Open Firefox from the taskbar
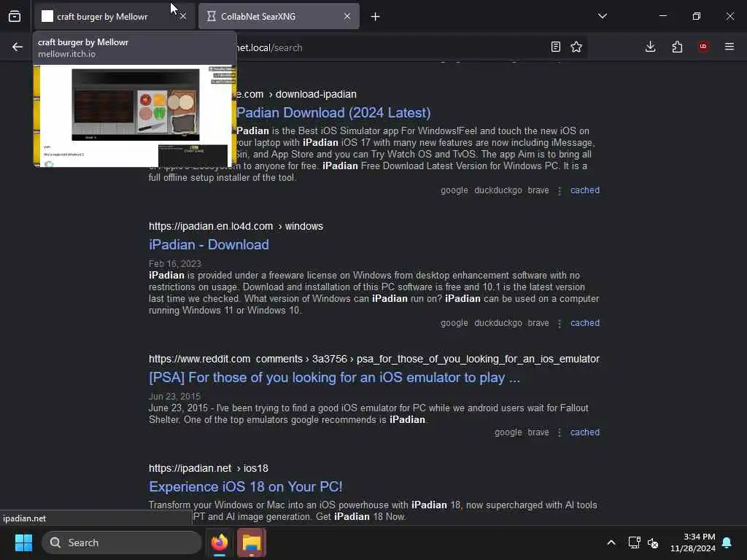Viewport: 747px width, 560px height. [x=220, y=542]
